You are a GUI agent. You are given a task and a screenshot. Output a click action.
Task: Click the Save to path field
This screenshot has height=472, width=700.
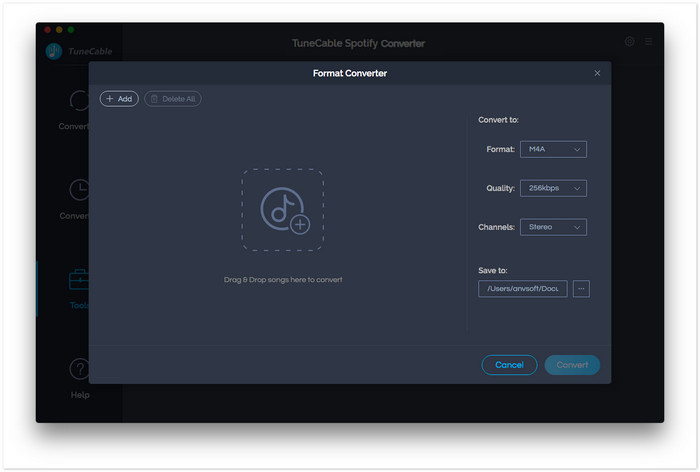tap(522, 288)
